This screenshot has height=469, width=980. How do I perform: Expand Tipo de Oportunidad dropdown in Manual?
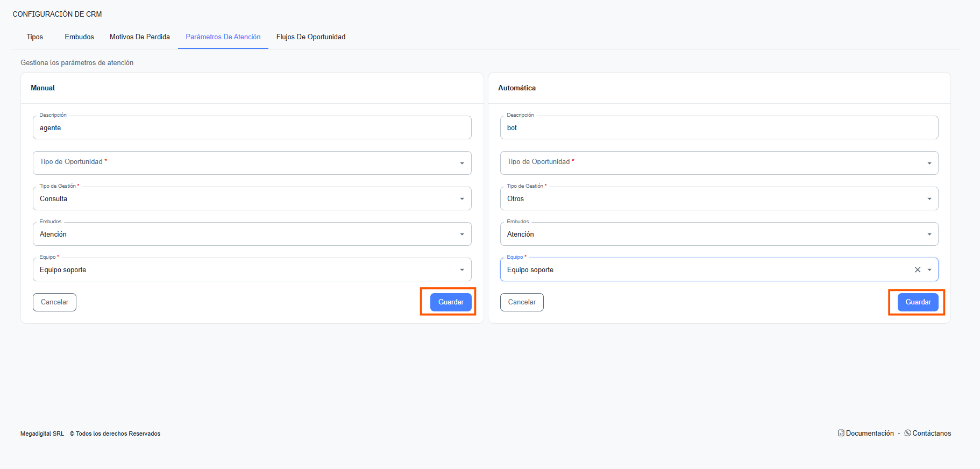[x=461, y=163]
